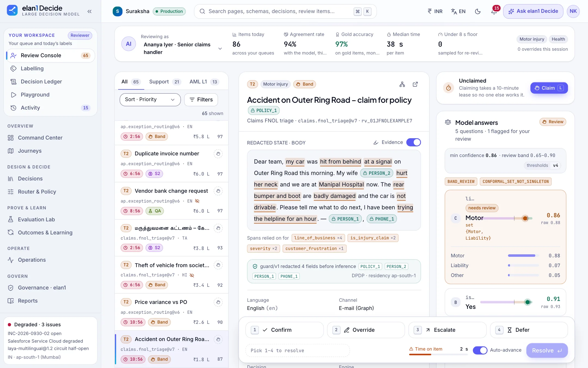
Task: Click the Motor confidence slider handle 0.86
Action: coord(525,218)
